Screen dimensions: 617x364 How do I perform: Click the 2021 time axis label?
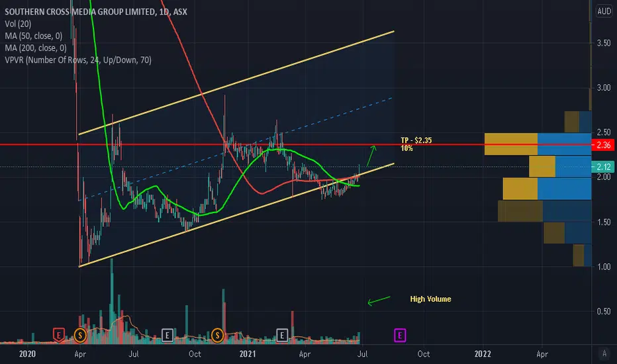point(248,354)
